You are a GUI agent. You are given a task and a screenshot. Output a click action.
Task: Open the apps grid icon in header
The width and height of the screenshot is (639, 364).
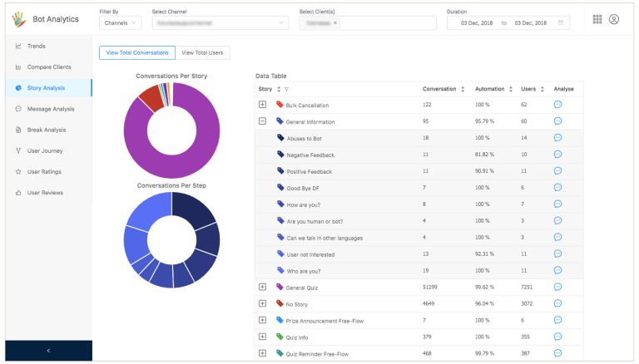(597, 19)
